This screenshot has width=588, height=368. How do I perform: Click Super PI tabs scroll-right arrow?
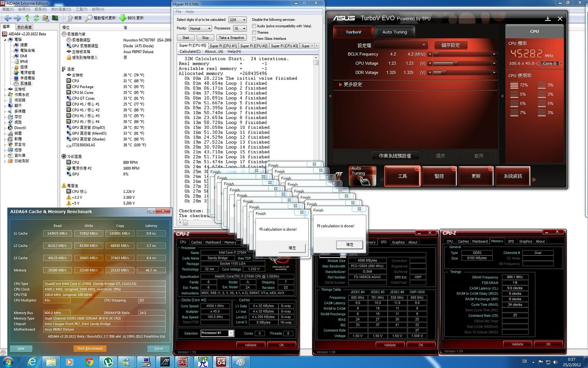pyautogui.click(x=317, y=45)
